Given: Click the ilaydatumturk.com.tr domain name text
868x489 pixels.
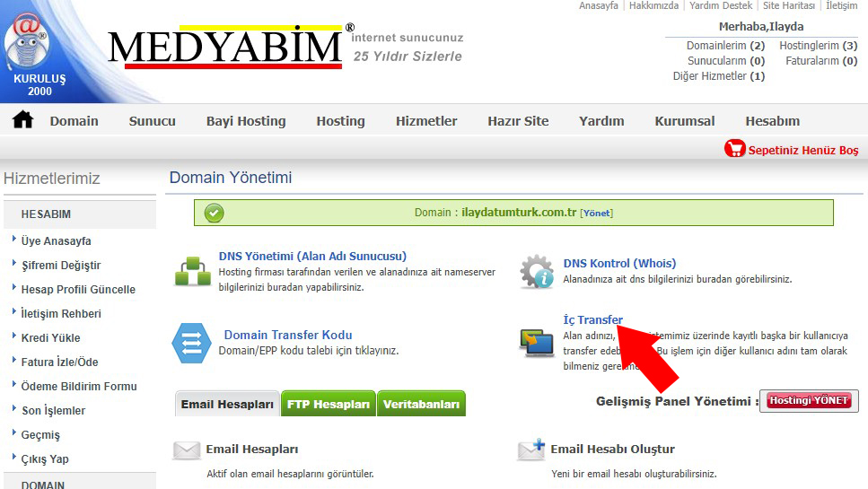Looking at the screenshot, I should (519, 213).
